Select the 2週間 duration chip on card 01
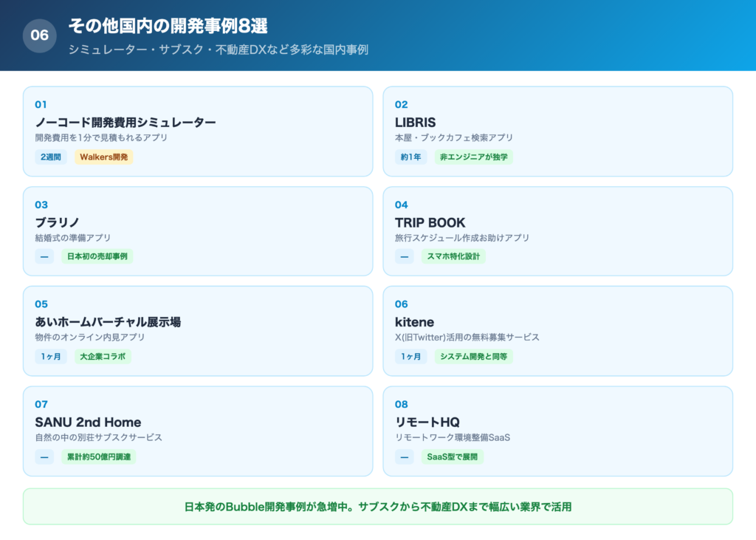The width and height of the screenshot is (756, 540). (x=49, y=157)
